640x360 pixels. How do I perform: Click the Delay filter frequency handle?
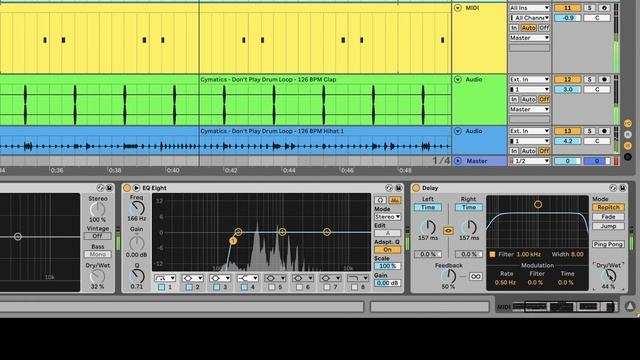538,204
